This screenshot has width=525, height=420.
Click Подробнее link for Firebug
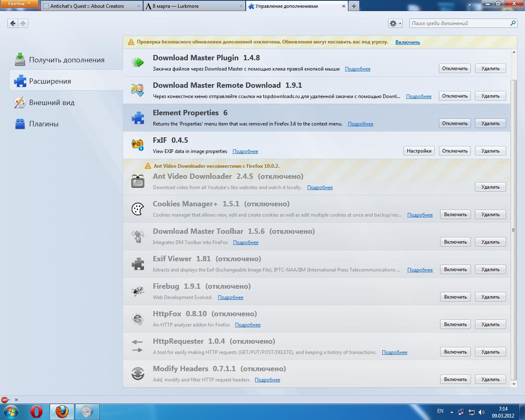(x=231, y=297)
